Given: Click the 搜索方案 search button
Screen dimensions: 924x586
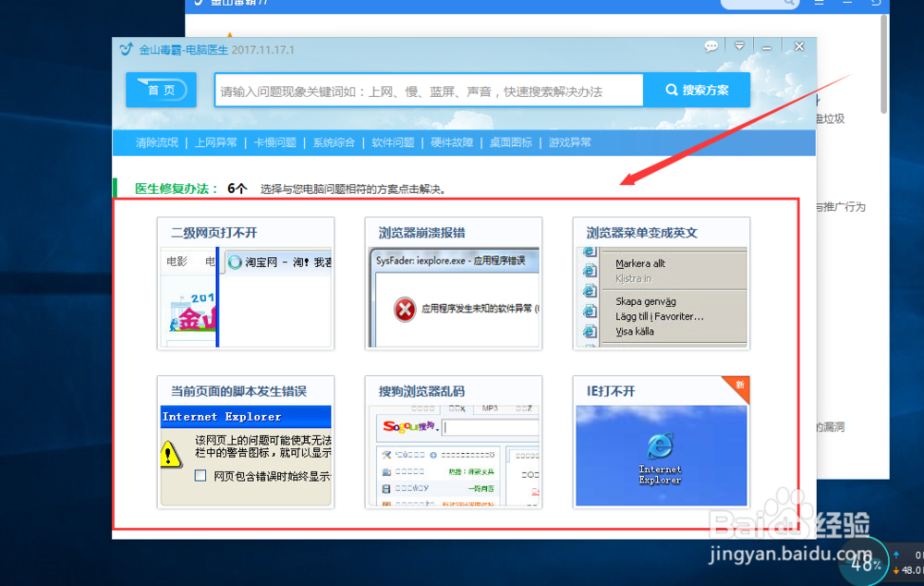Looking at the screenshot, I should pos(697,91).
